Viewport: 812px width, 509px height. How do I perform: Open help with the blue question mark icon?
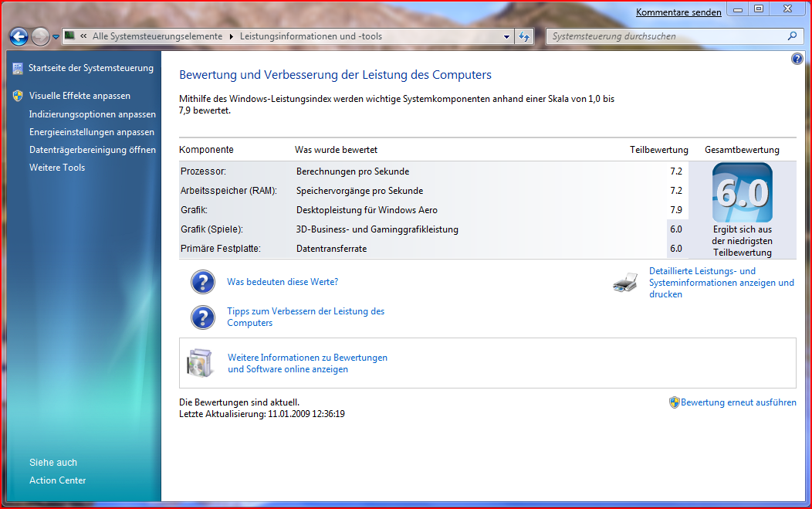pyautogui.click(x=797, y=59)
